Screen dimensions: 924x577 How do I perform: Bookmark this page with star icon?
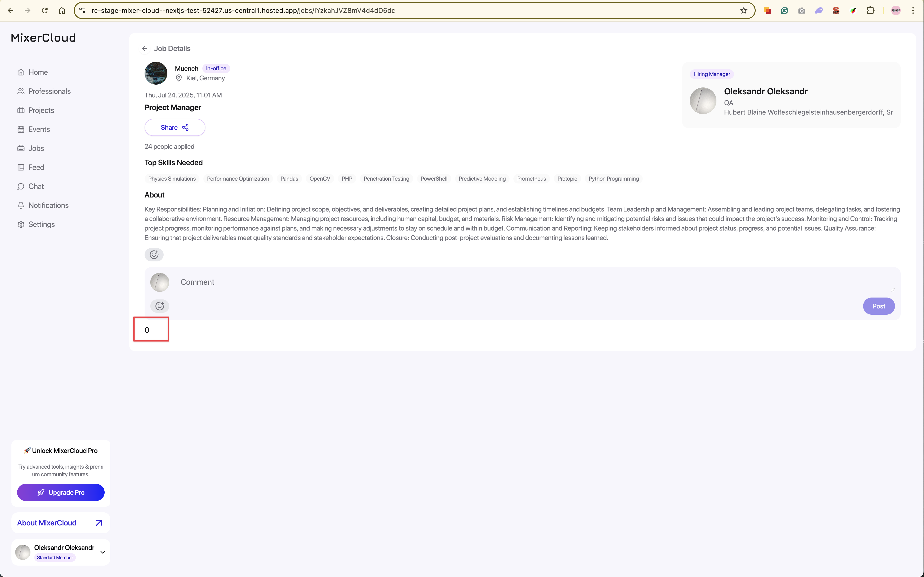[x=743, y=11]
